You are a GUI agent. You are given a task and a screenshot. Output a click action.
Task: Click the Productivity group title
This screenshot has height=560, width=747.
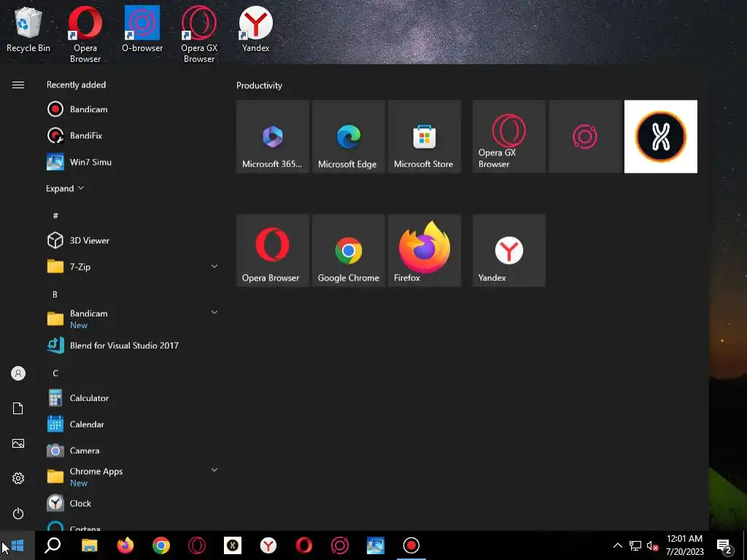[259, 86]
